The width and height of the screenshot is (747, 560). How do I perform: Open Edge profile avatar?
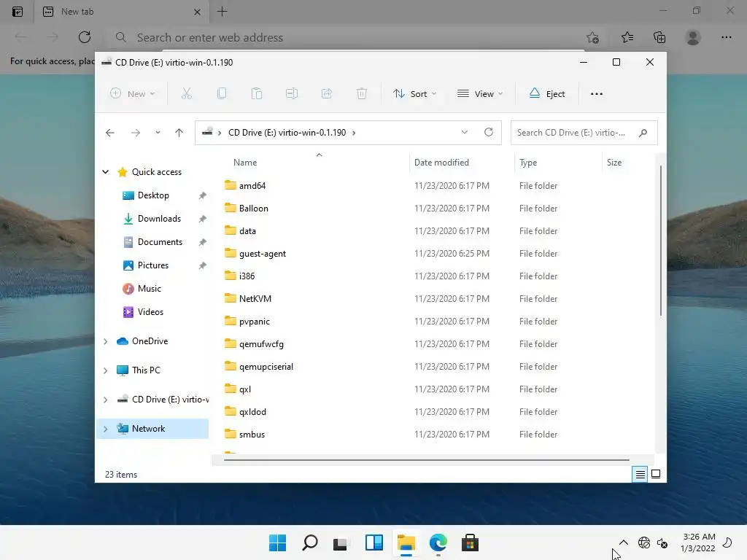click(693, 37)
